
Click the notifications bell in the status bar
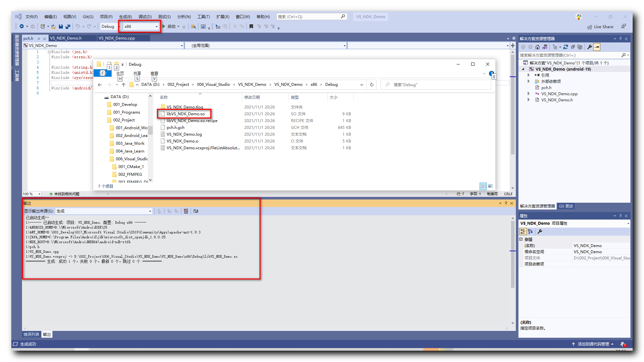[x=623, y=344]
